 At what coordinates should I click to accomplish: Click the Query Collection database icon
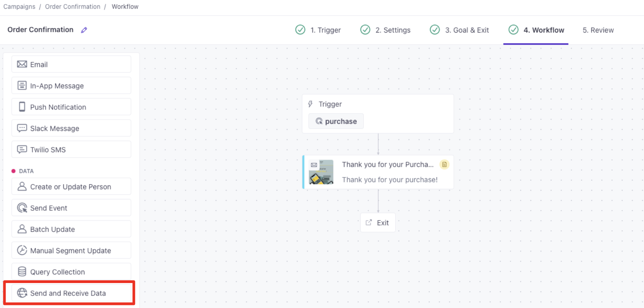click(22, 272)
